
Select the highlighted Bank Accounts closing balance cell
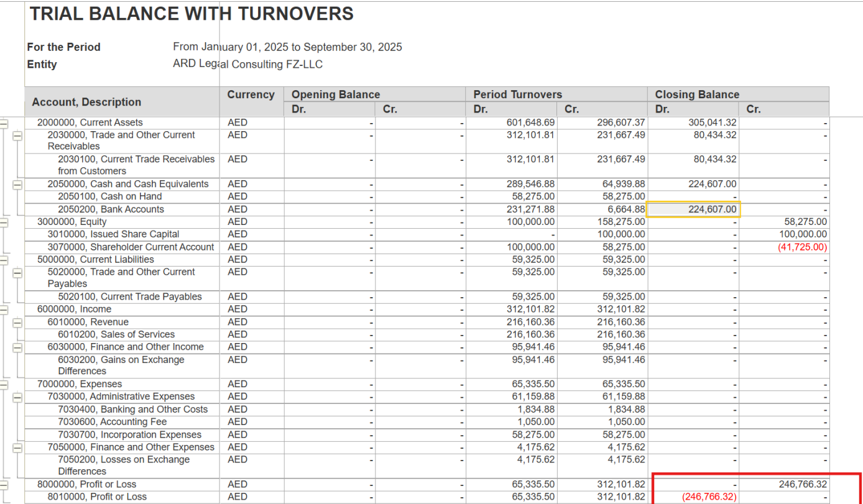pos(693,209)
